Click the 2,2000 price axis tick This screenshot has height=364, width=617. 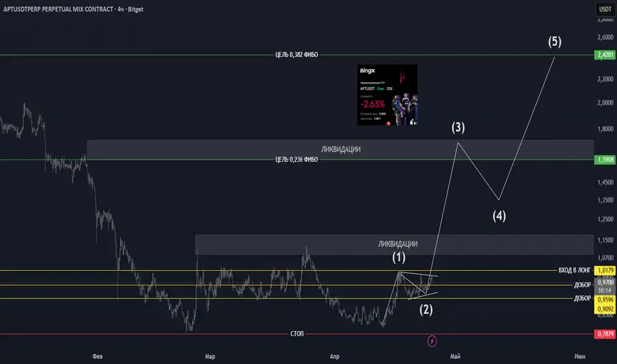(605, 79)
